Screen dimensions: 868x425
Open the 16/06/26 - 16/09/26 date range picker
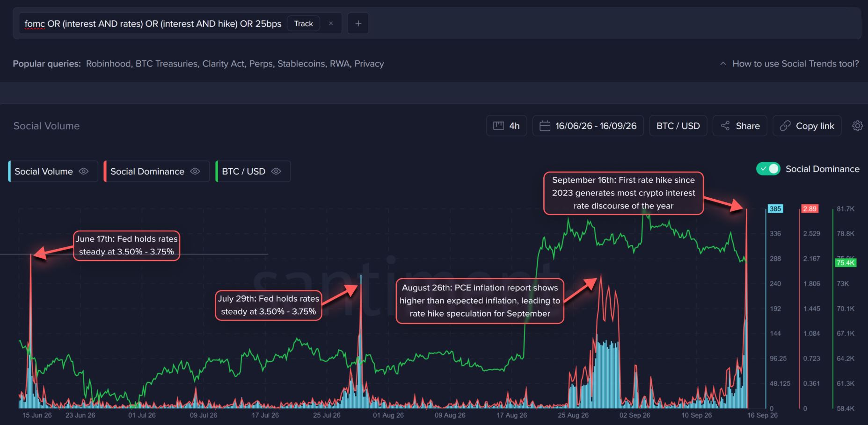tap(588, 126)
